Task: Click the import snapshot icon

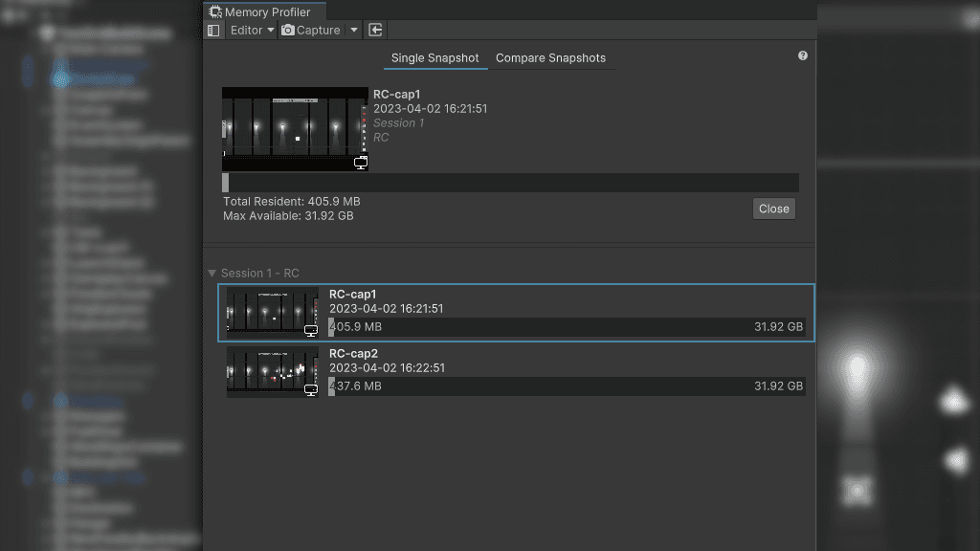Action: coord(374,30)
